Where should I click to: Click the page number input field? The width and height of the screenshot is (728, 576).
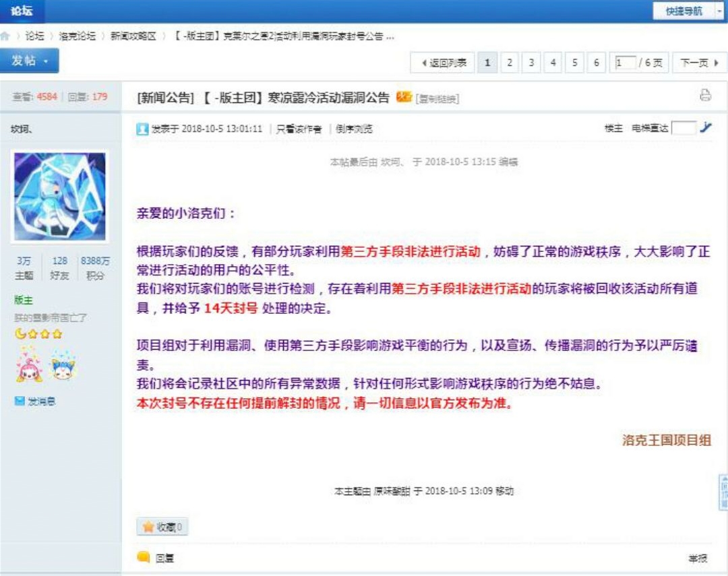coord(625,63)
